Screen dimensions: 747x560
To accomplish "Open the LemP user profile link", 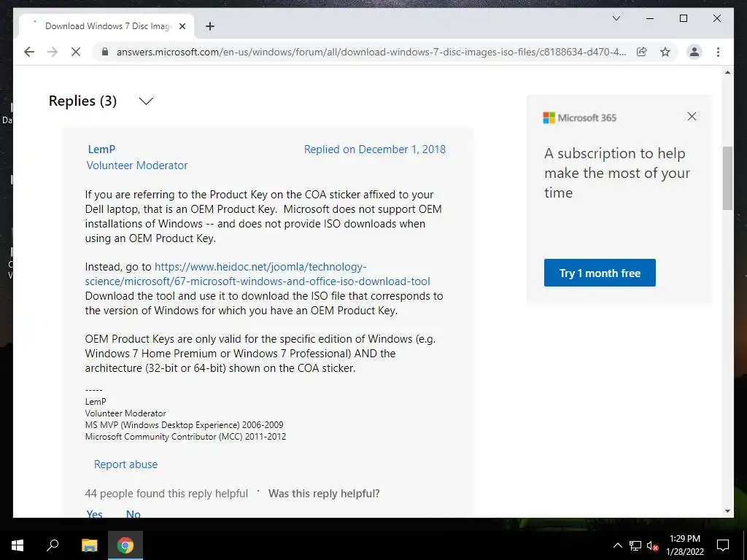I will coord(101,149).
